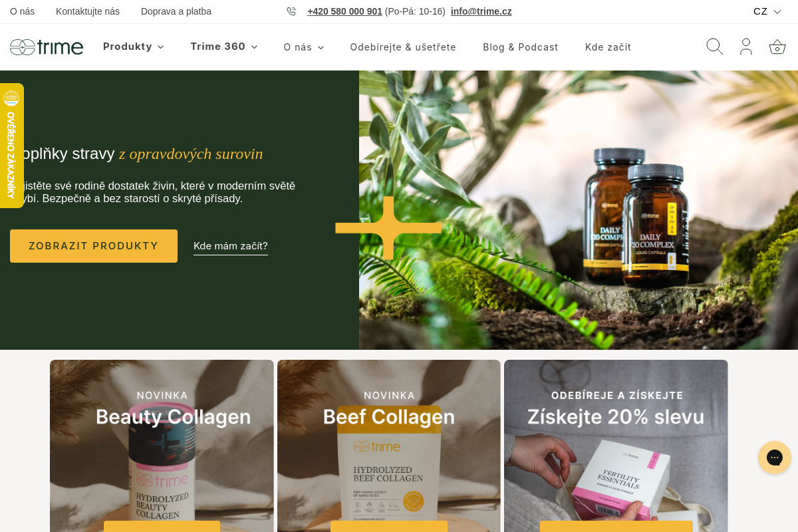
Task: Click the Zobrazit produkty button
Action: [94, 246]
